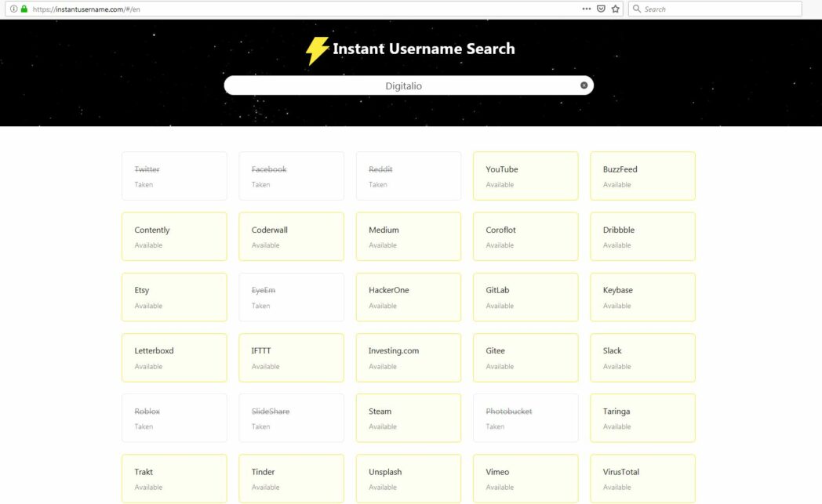Open the Dribbble card

coord(642,236)
